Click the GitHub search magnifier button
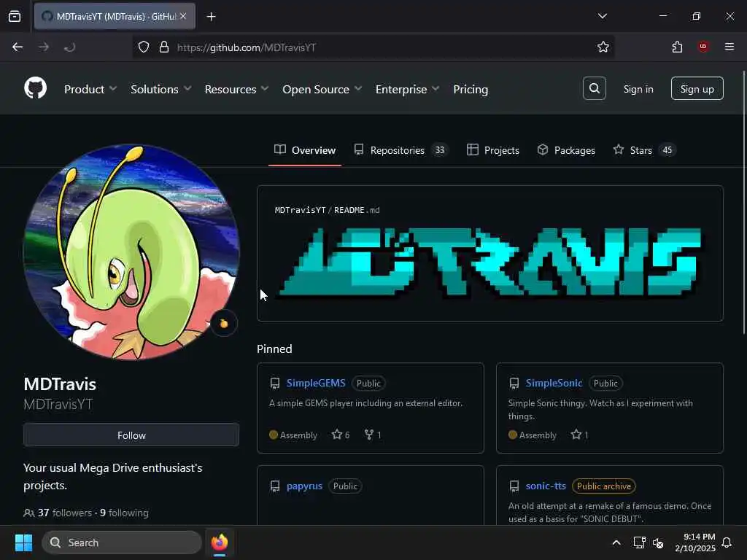This screenshot has width=747, height=560. 594,88
